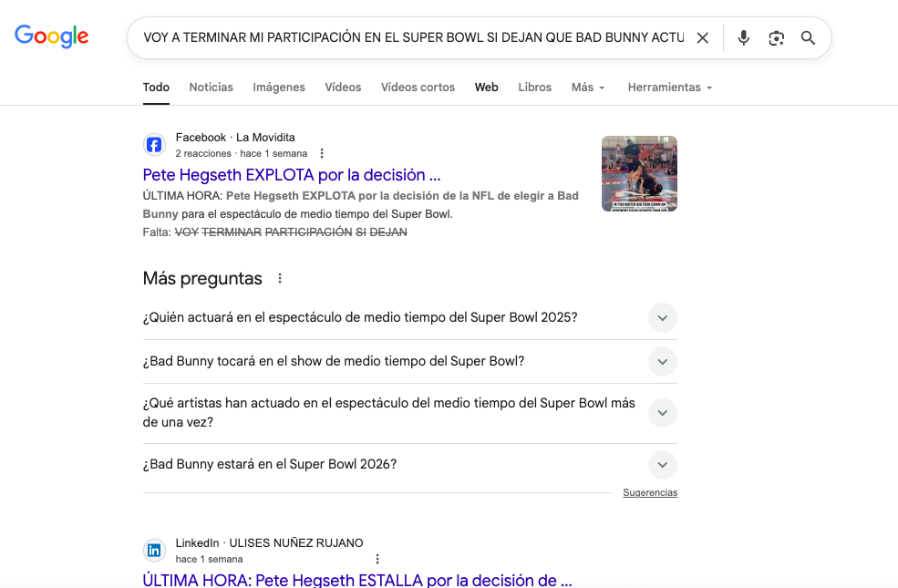Clear the search box with the X icon
Screen dimensions: 898x588
[702, 38]
